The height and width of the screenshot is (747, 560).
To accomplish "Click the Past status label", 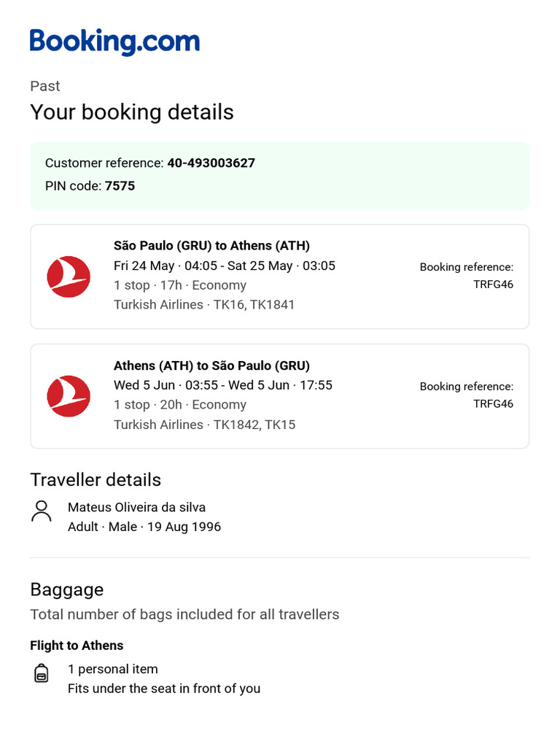I will tap(45, 86).
